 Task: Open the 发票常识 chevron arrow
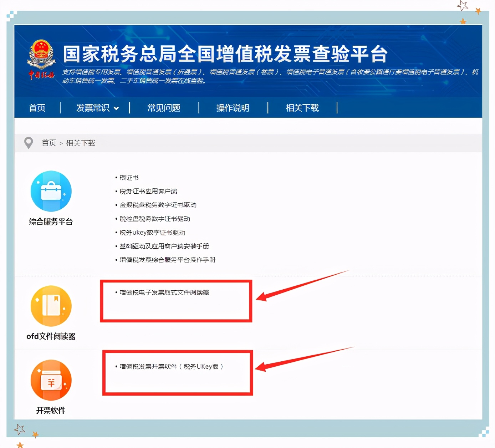point(117,108)
